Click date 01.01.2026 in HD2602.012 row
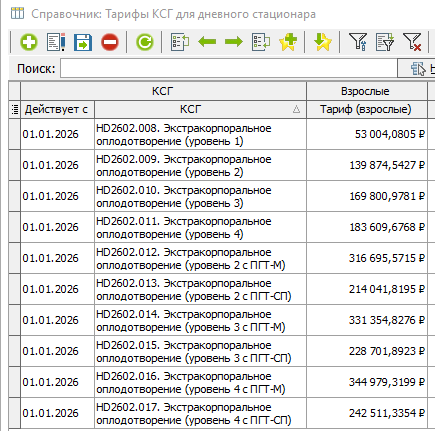 57,258
